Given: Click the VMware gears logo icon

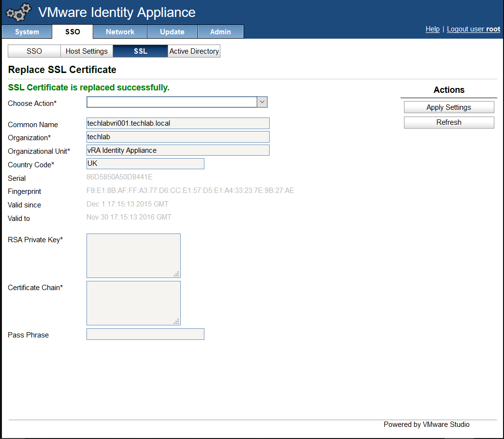Looking at the screenshot, I should pos(19,13).
